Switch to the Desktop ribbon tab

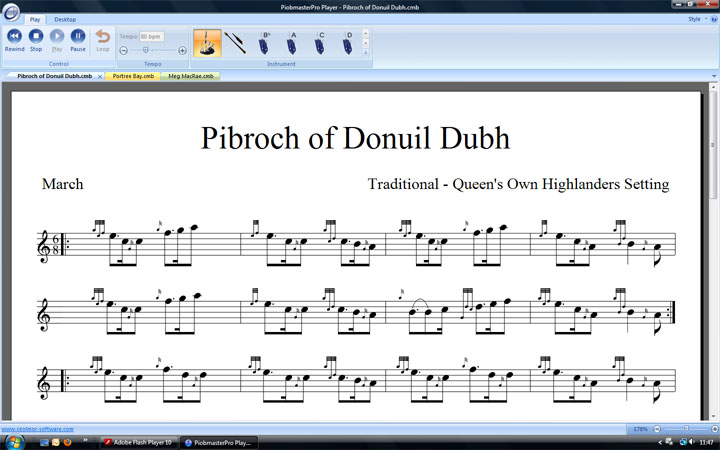tap(65, 19)
